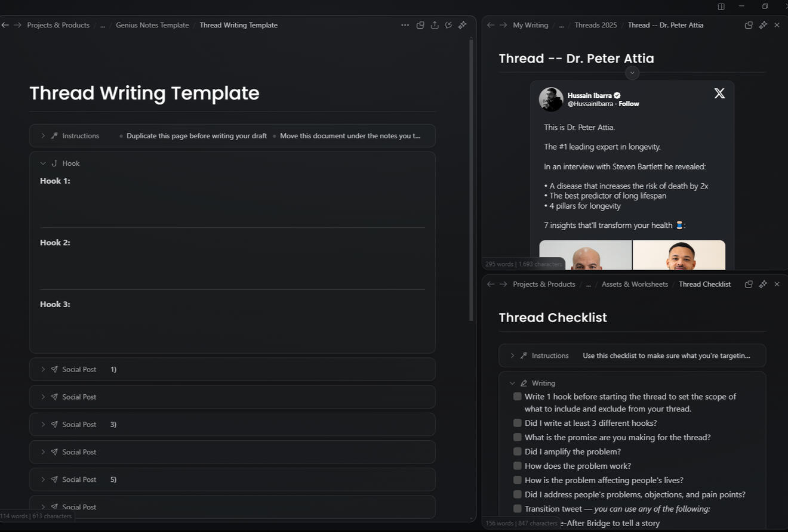Image resolution: width=788 pixels, height=532 pixels.
Task: Click the 'Thread Writing Template' page title
Action: pos(144,93)
